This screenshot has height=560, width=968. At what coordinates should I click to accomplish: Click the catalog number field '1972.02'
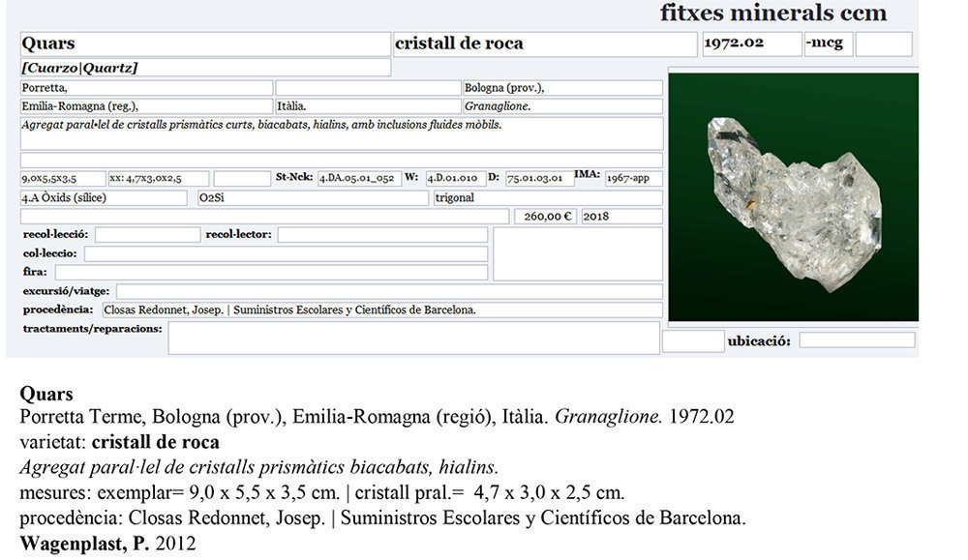[x=751, y=44]
